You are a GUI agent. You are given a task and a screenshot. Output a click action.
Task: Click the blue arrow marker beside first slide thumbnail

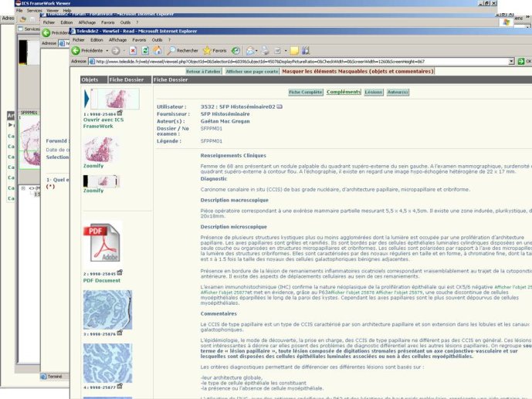point(86,99)
